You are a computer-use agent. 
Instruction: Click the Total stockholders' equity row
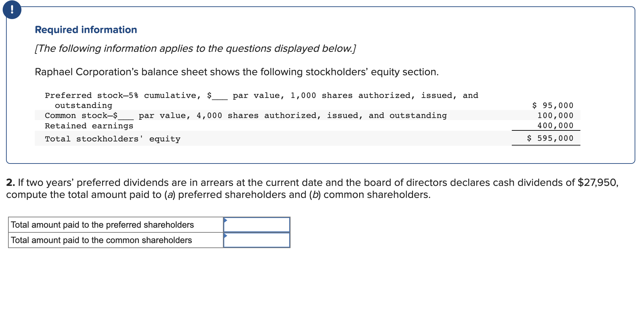click(x=112, y=138)
